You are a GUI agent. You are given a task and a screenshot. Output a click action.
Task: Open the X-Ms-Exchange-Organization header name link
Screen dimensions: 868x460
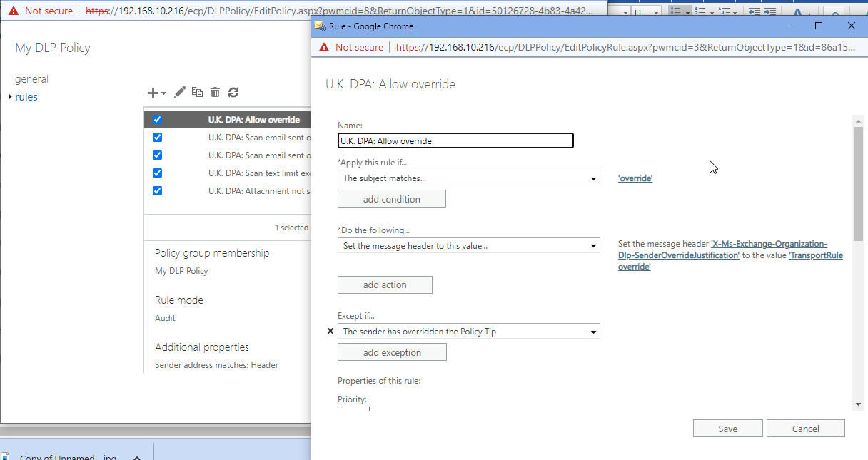point(722,250)
